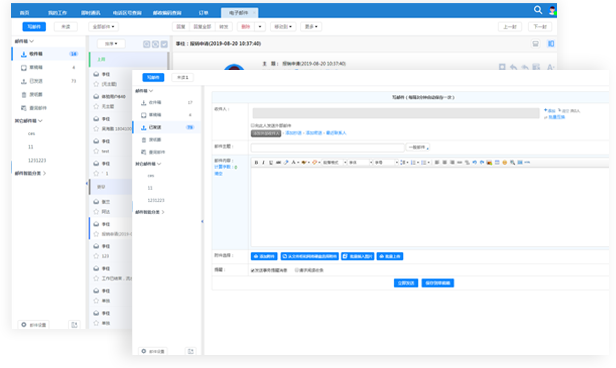Click the star icon beside message '123'
The width and height of the screenshot is (616, 368).
[x=96, y=256]
